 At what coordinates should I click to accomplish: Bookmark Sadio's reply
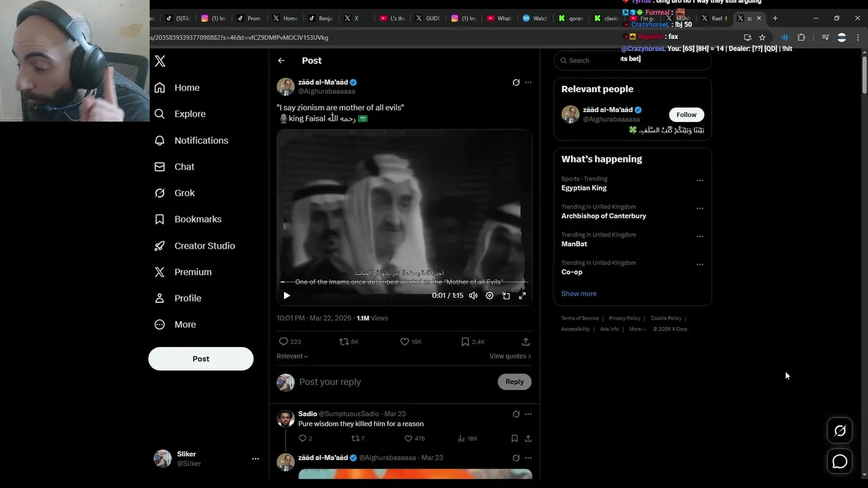tap(515, 439)
